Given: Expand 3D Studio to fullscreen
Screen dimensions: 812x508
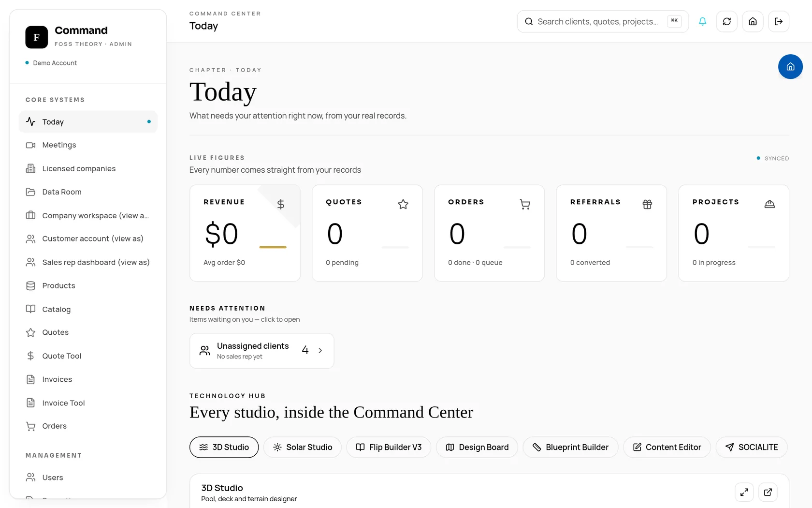Looking at the screenshot, I should click(744, 493).
